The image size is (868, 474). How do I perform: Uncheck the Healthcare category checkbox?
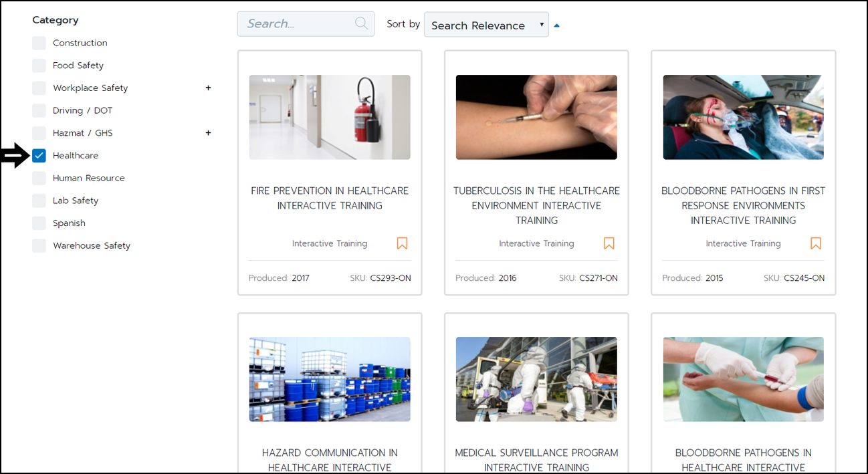coord(39,156)
